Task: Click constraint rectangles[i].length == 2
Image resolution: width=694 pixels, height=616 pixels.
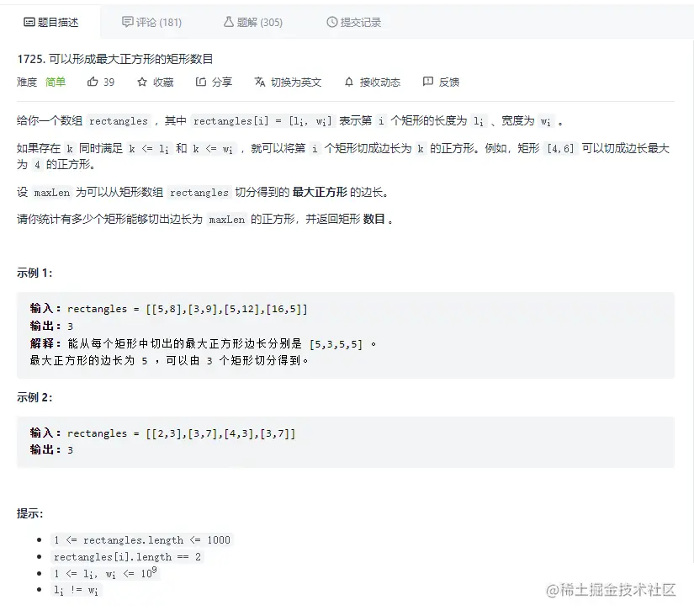Action: pyautogui.click(x=127, y=556)
